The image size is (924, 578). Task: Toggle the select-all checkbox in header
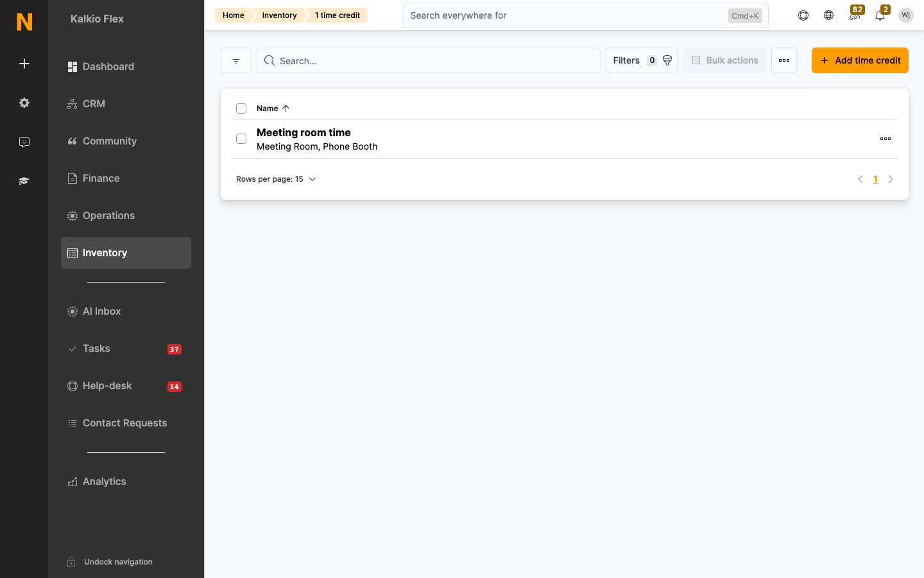pos(241,109)
